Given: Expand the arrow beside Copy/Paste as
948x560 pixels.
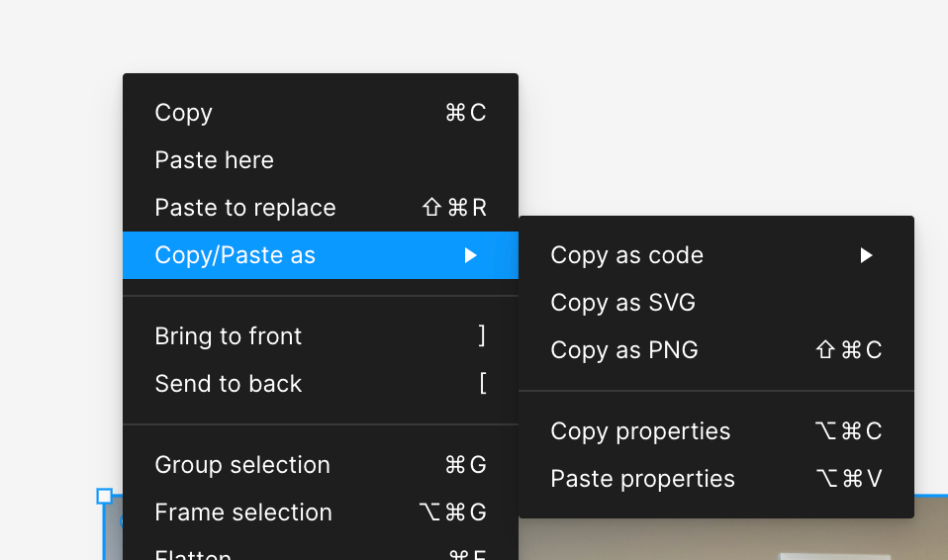Looking at the screenshot, I should [471, 255].
